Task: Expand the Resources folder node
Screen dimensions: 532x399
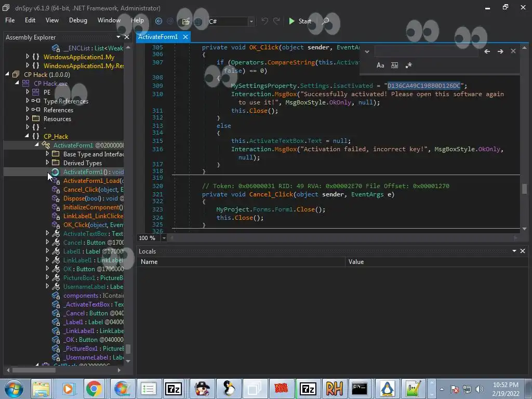Action: [x=28, y=119]
